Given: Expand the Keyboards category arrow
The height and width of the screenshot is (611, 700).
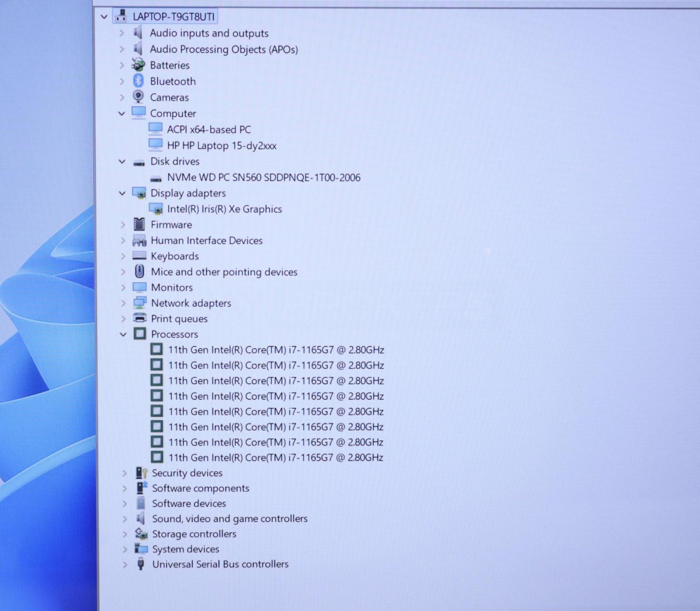Looking at the screenshot, I should 123,256.
